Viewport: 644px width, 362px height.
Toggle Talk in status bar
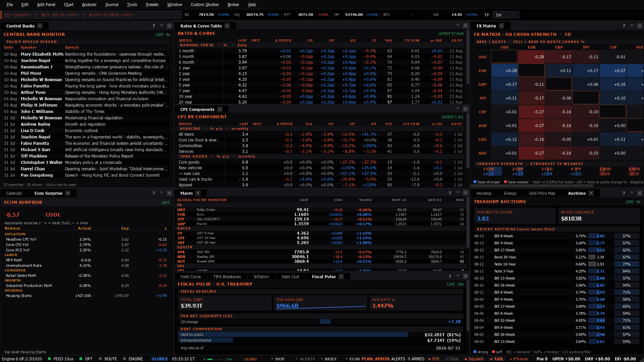pos(496,359)
